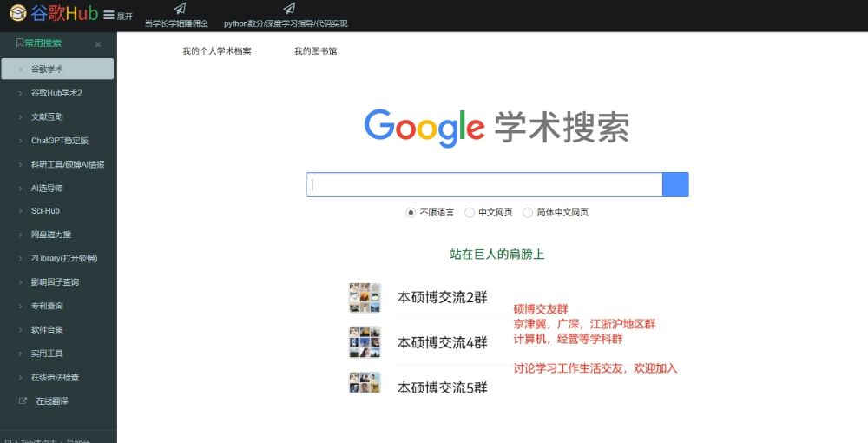This screenshot has width=868, height=443.
Task: Select 中文网页 radio button
Action: coord(470,213)
